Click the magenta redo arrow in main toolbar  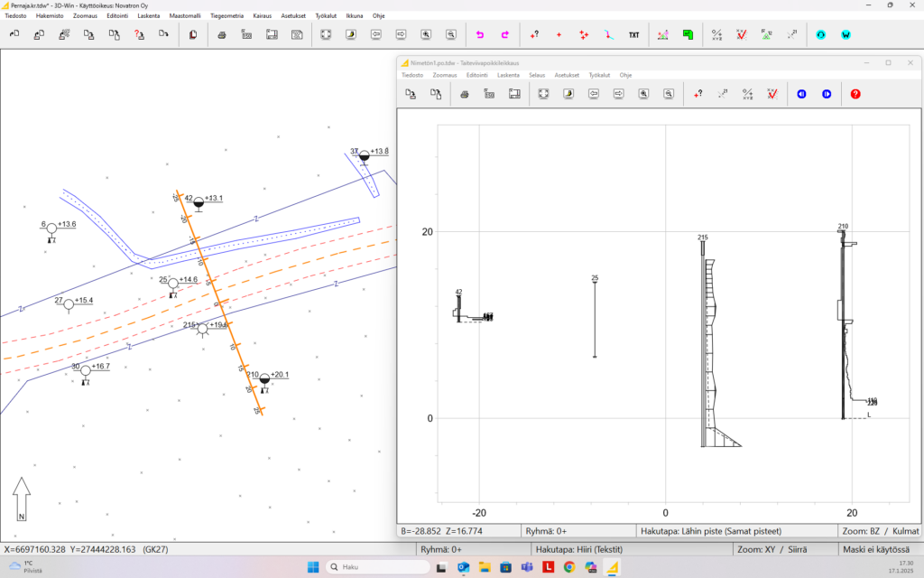pos(505,34)
